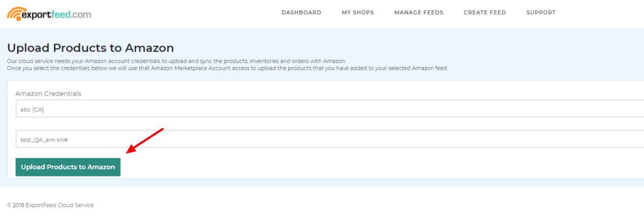
Task: Click inside the test_QA_am kh# selection box
Action: (x=329, y=139)
